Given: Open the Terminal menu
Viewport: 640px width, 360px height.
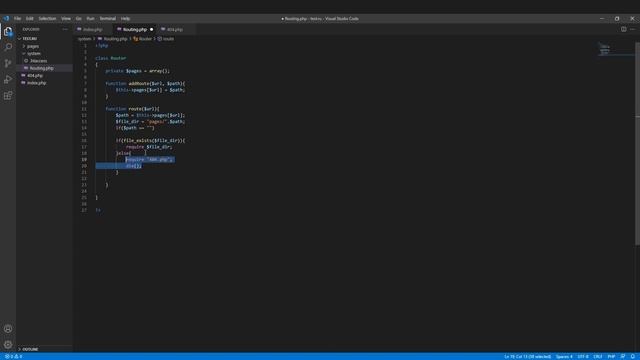Looking at the screenshot, I should coord(108,18).
